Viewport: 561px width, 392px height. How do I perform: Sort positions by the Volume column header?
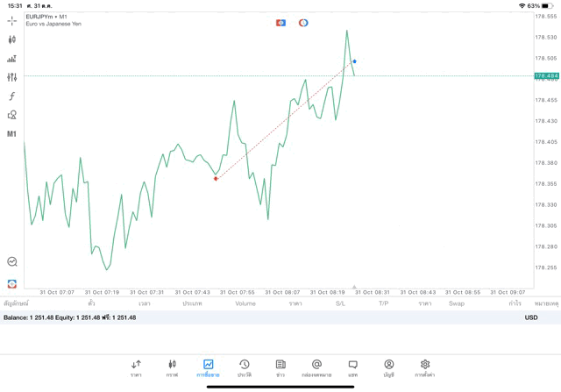[x=245, y=303]
